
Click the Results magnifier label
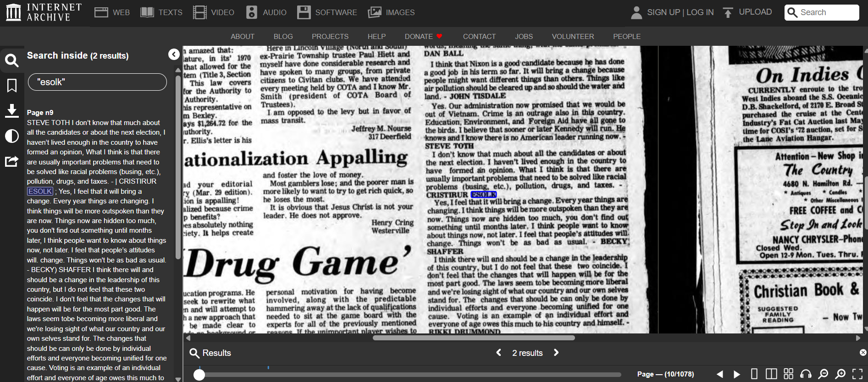coord(210,353)
